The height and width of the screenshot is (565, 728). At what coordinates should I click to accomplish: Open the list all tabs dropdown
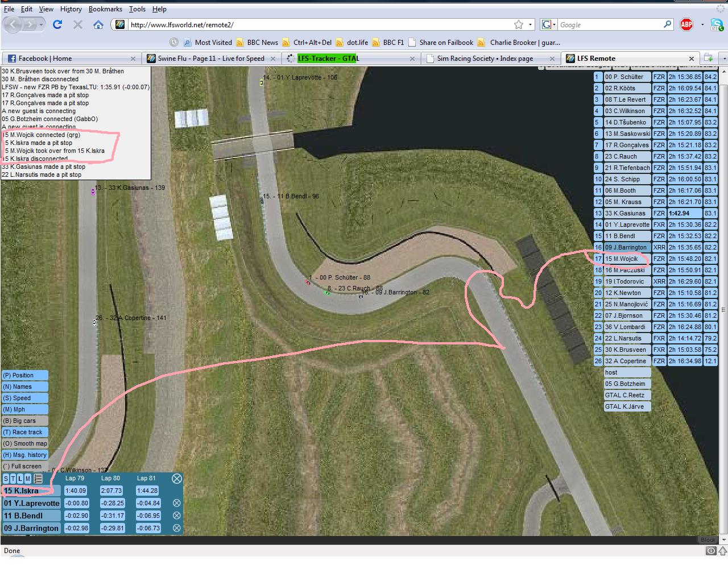point(724,58)
